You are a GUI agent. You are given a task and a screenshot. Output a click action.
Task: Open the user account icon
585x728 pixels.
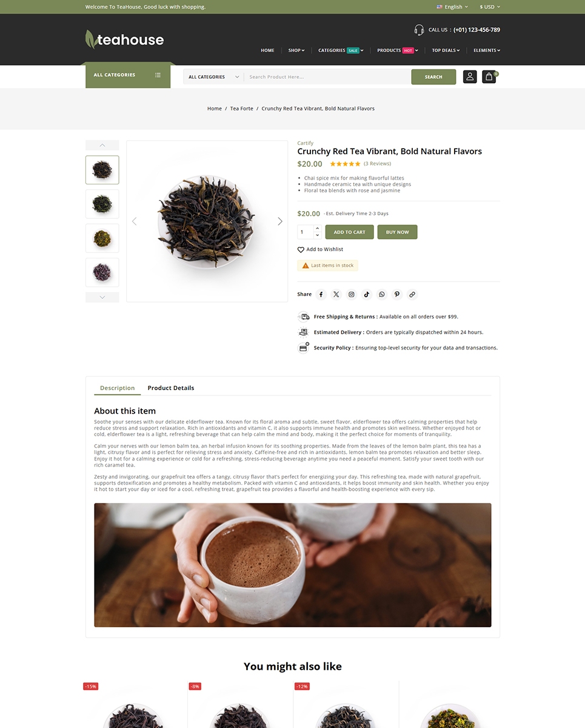click(470, 77)
